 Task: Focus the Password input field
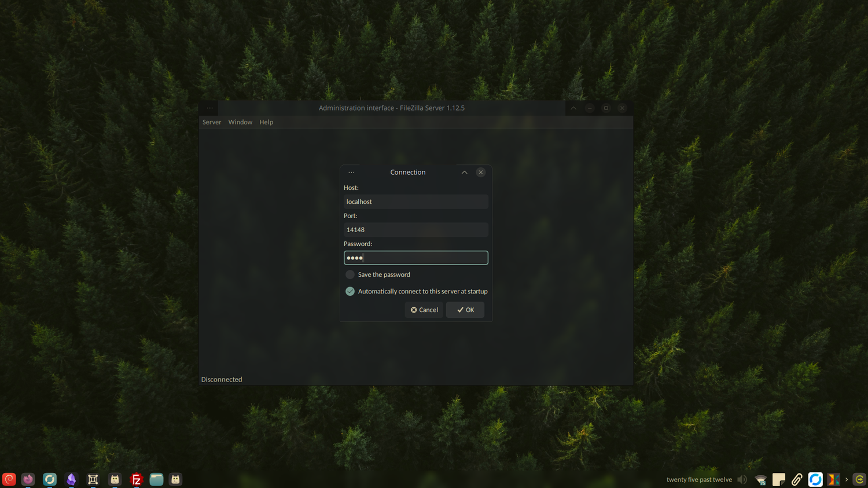416,258
